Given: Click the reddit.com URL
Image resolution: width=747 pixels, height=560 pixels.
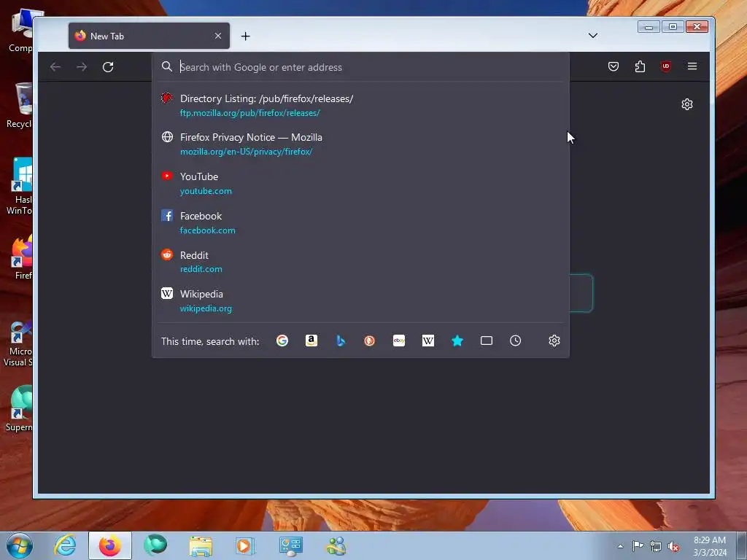Looking at the screenshot, I should point(201,268).
